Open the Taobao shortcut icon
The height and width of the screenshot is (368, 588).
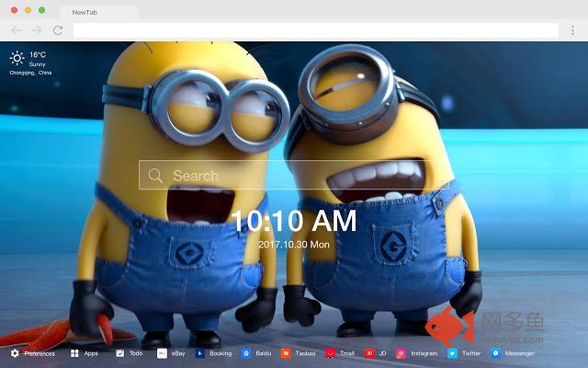(286, 353)
